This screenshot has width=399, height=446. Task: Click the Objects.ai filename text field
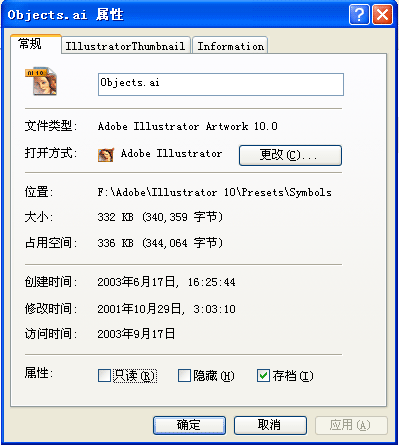[x=221, y=84]
